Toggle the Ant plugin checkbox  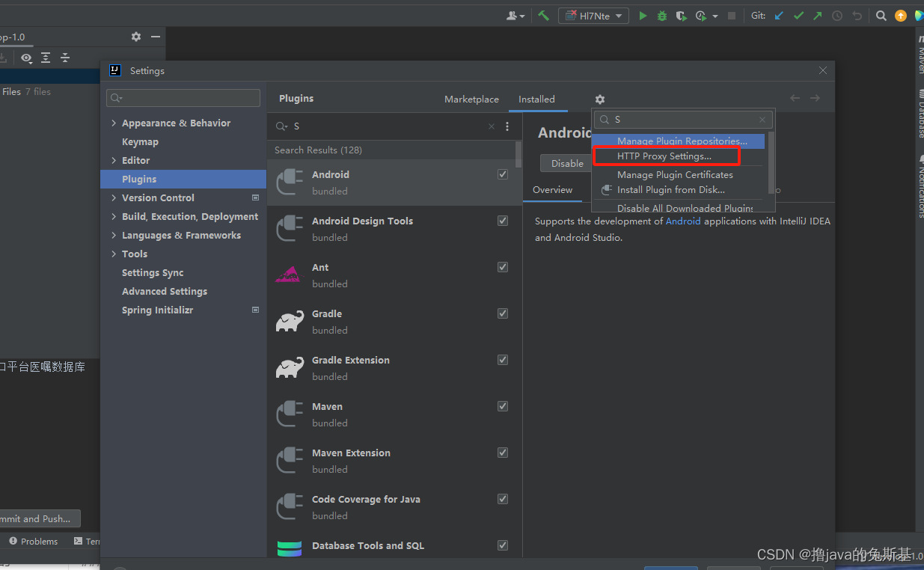point(503,267)
